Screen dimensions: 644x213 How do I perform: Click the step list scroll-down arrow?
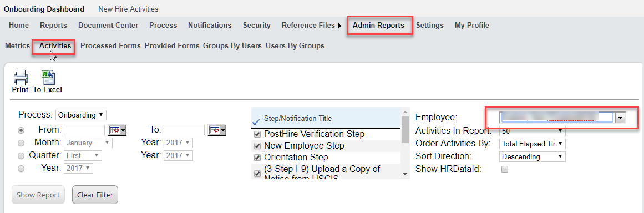point(405,174)
